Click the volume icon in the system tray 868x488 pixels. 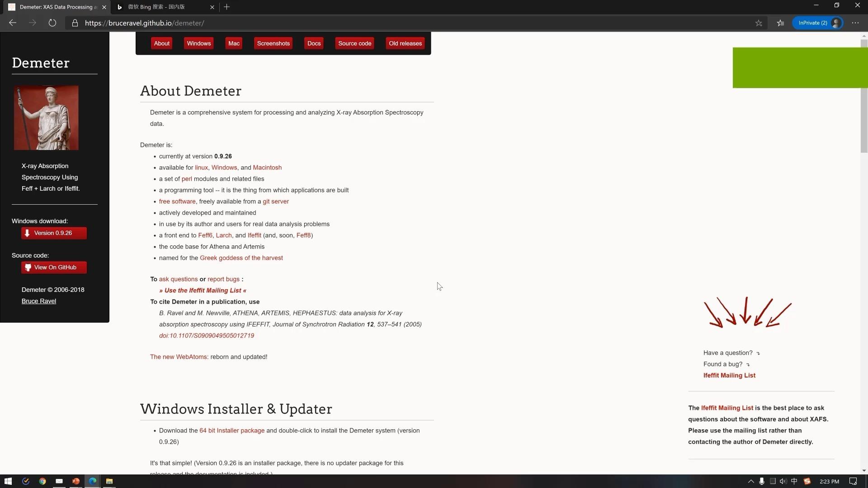click(783, 481)
